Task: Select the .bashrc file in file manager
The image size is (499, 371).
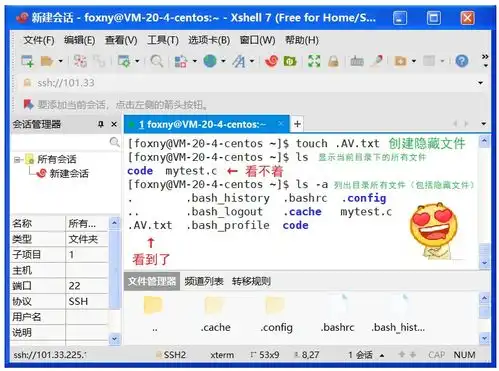Action: 337,314
